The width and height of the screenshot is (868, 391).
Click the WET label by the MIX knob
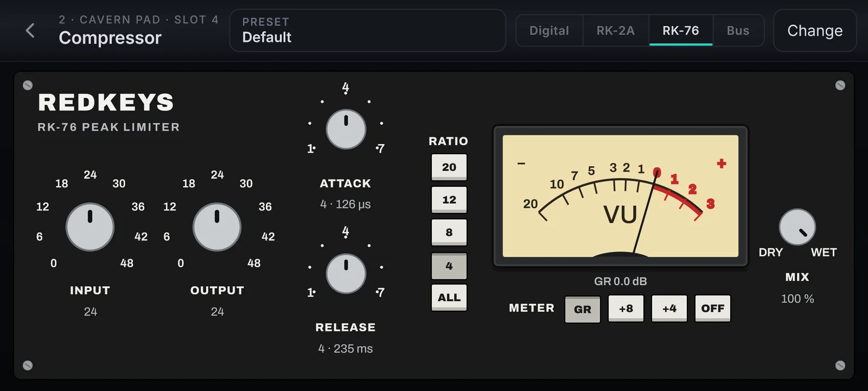click(x=824, y=253)
